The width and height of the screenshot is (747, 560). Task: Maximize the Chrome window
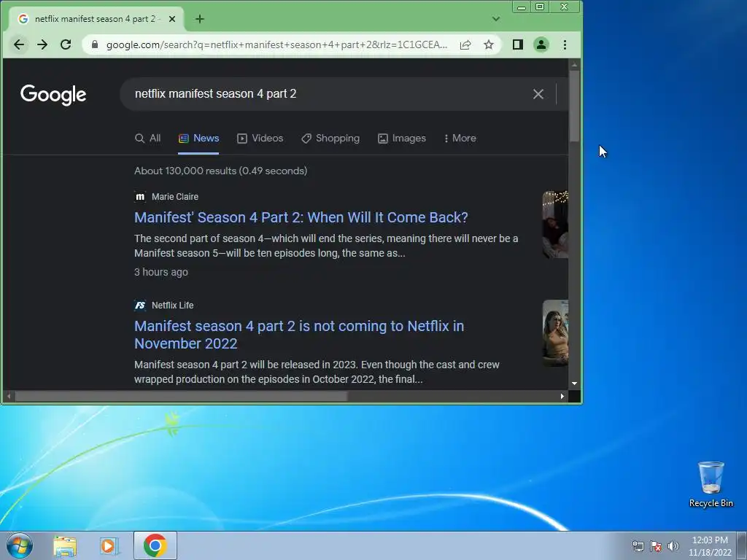[540, 7]
